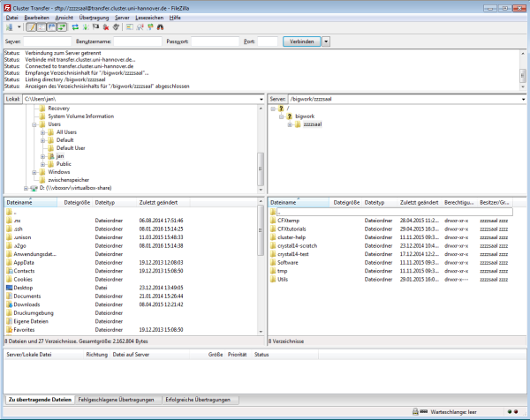
Task: Collapse the remote root / node
Action: pos(273,109)
